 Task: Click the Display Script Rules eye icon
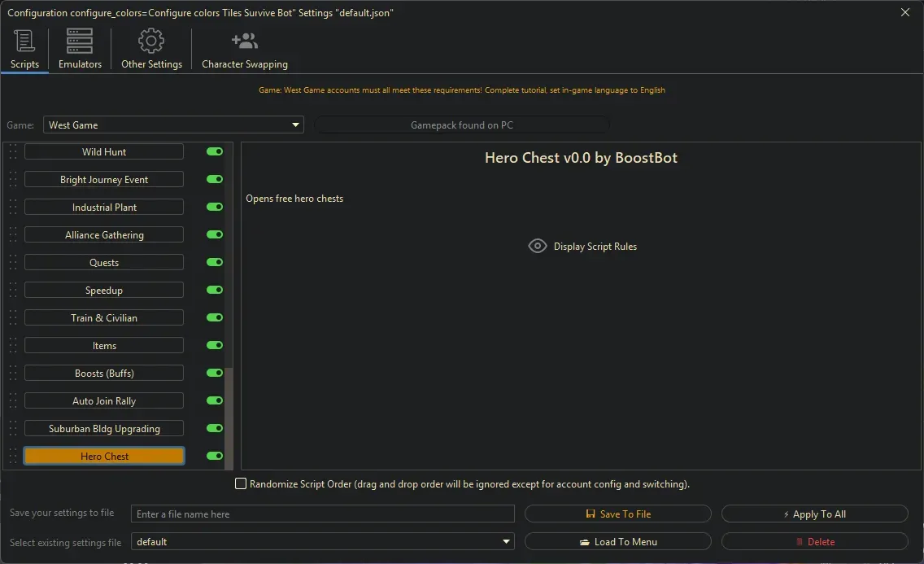coord(537,246)
